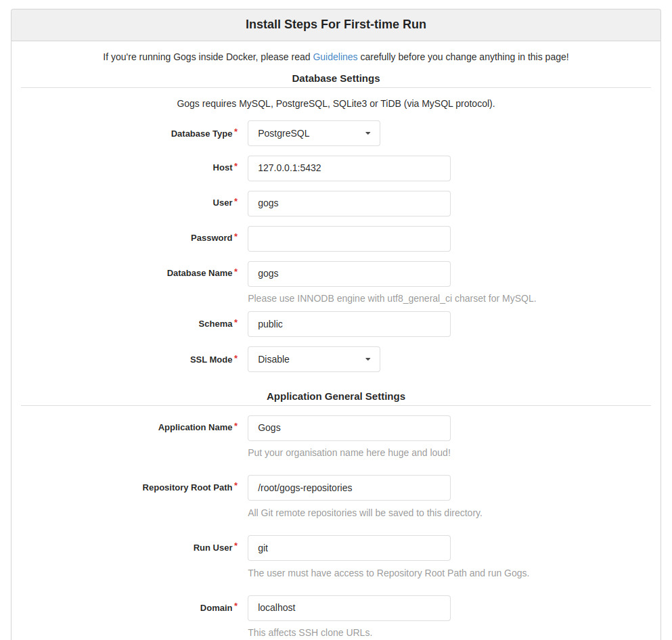Select the database User field
The width and height of the screenshot is (672, 640).
tap(349, 204)
